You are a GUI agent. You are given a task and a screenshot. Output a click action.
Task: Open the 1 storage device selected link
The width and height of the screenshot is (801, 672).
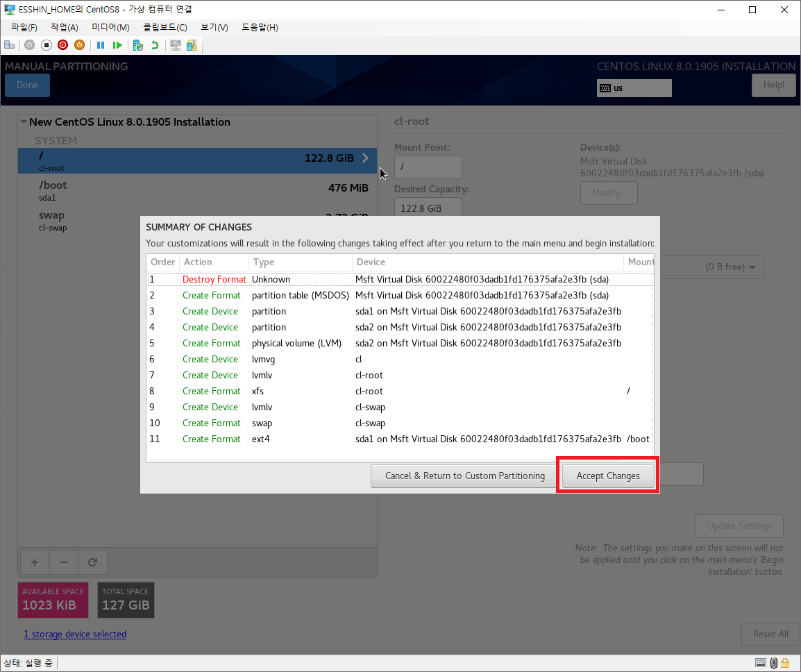75,635
